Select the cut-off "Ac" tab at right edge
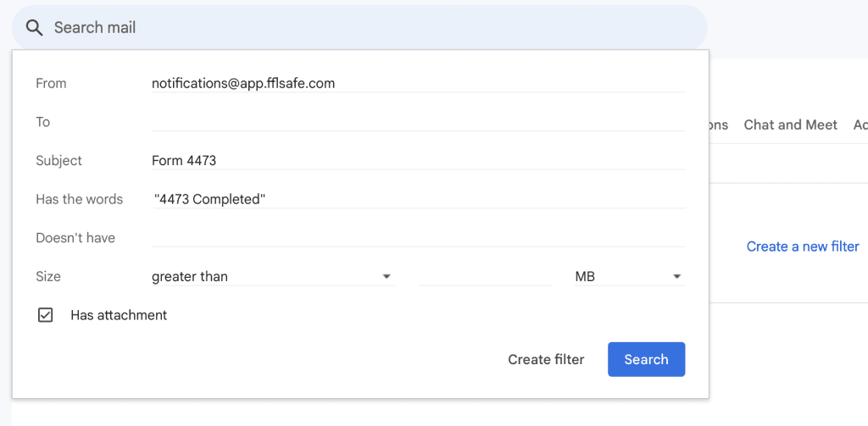Viewport: 868px width, 426px height. (860, 124)
